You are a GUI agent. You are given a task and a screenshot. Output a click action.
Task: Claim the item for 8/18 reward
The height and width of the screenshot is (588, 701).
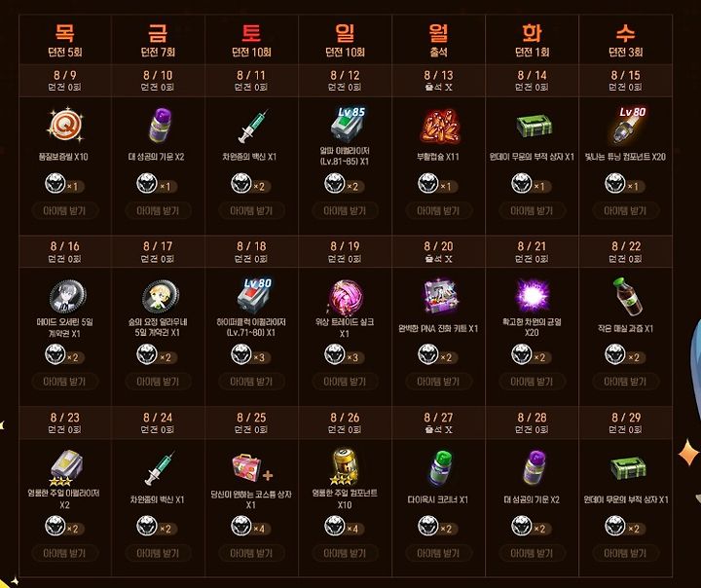252,382
